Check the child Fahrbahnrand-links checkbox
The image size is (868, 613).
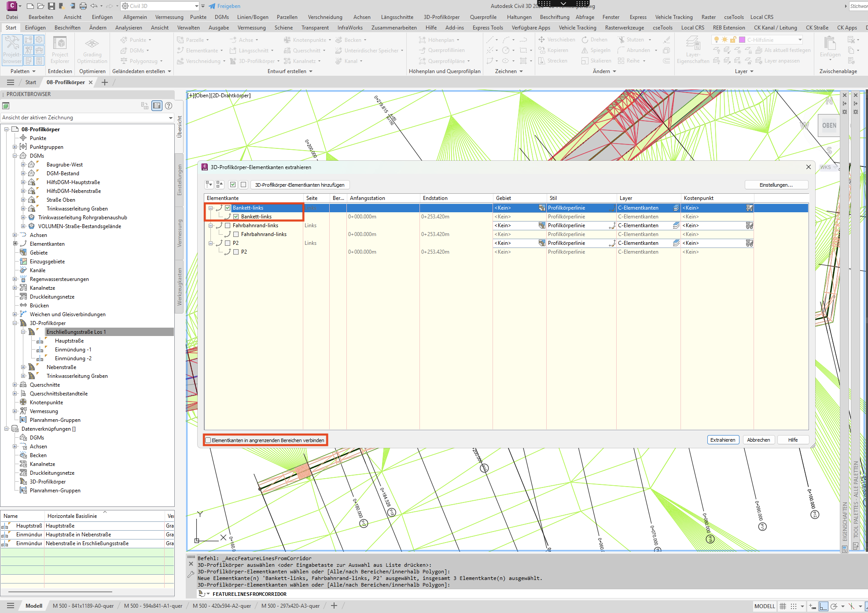[x=236, y=234]
